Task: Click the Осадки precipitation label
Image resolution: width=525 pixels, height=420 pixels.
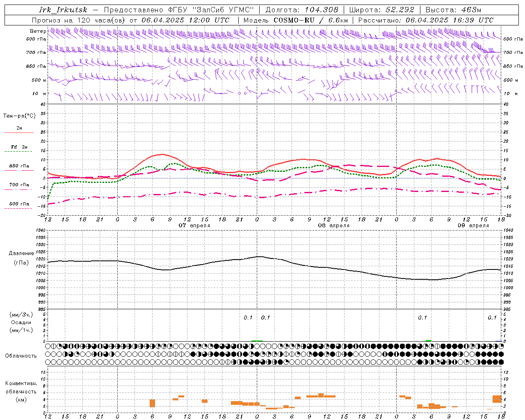Action: pyautogui.click(x=21, y=322)
